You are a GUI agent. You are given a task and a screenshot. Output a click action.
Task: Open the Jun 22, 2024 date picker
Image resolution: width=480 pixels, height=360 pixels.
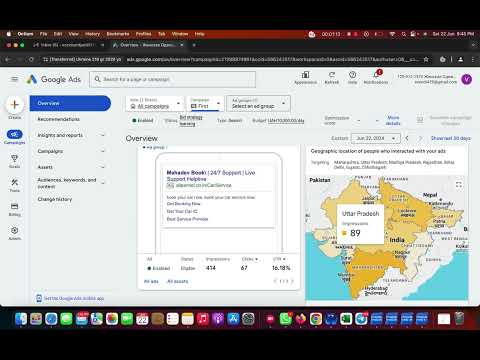[375, 138]
